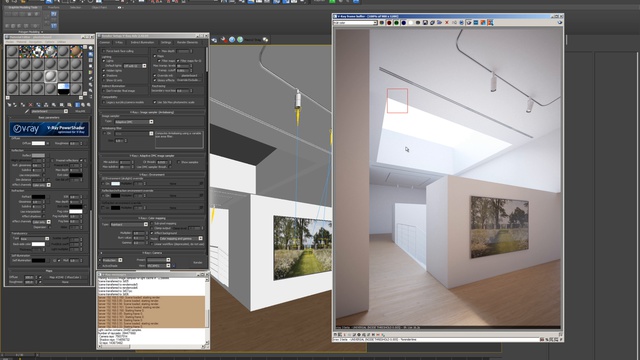This screenshot has height=360, width=640.
Task: Toggle Force back face culling checkbox
Action: tap(104, 51)
